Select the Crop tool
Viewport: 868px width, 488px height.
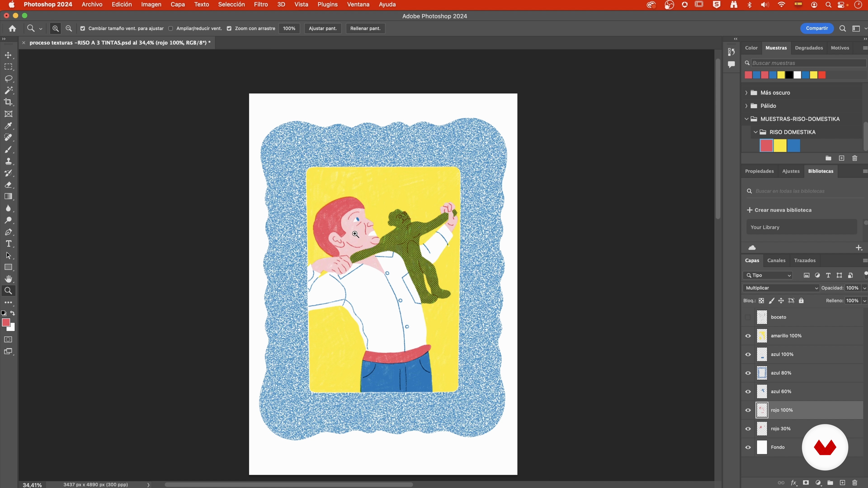[8, 102]
